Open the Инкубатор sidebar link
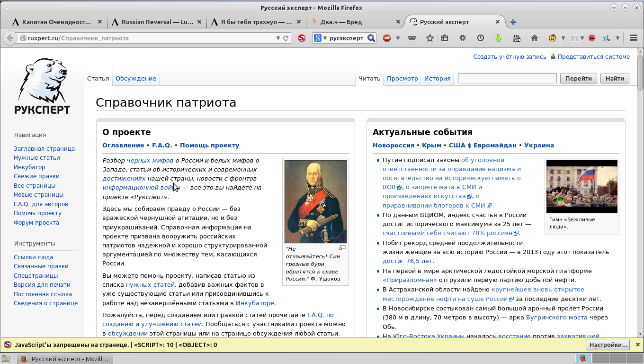This screenshot has height=364, width=644. 29,167
